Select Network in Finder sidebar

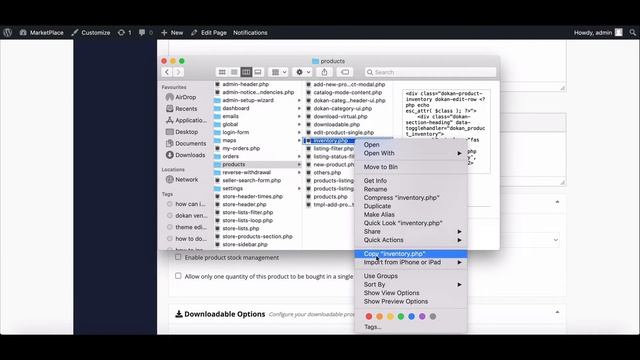[x=182, y=179]
